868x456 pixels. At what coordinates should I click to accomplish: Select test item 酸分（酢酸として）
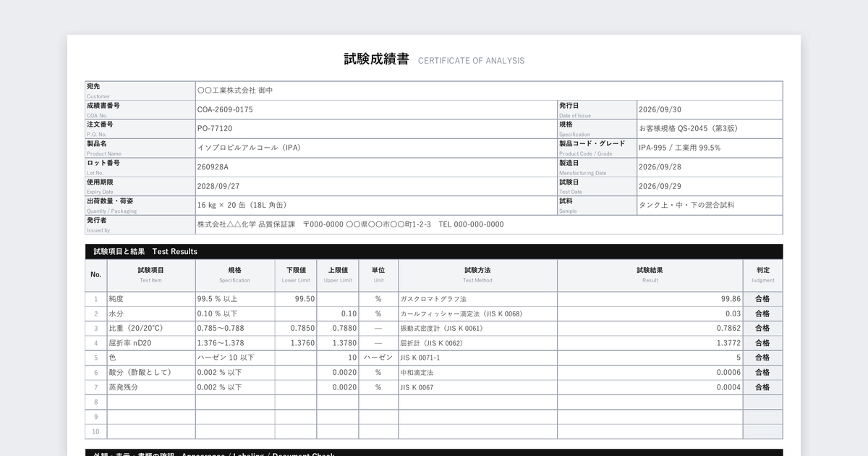151,373
